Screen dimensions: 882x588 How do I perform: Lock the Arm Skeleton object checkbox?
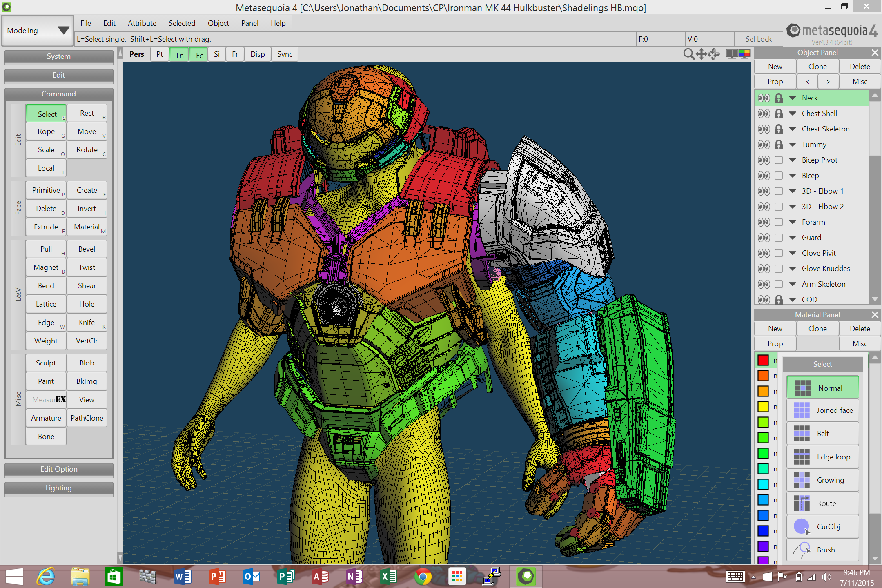tap(779, 284)
